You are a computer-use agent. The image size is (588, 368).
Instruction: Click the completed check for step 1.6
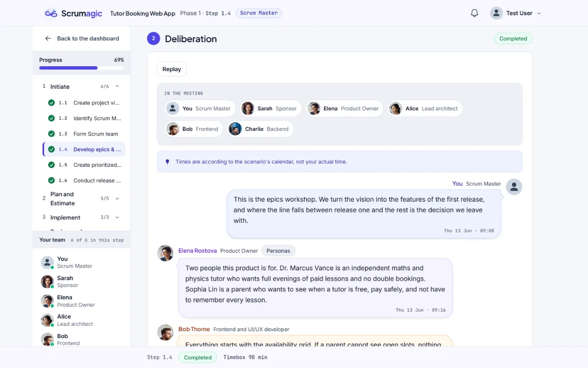pos(51,181)
